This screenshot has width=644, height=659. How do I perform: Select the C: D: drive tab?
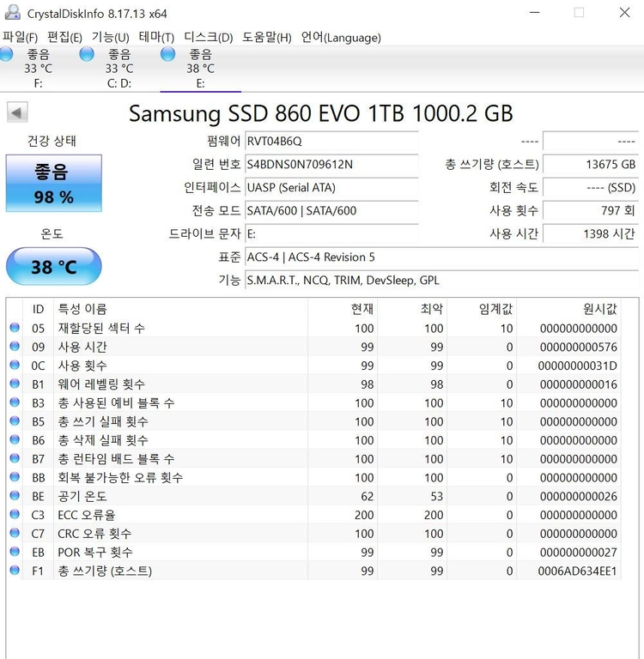pyautogui.click(x=119, y=69)
